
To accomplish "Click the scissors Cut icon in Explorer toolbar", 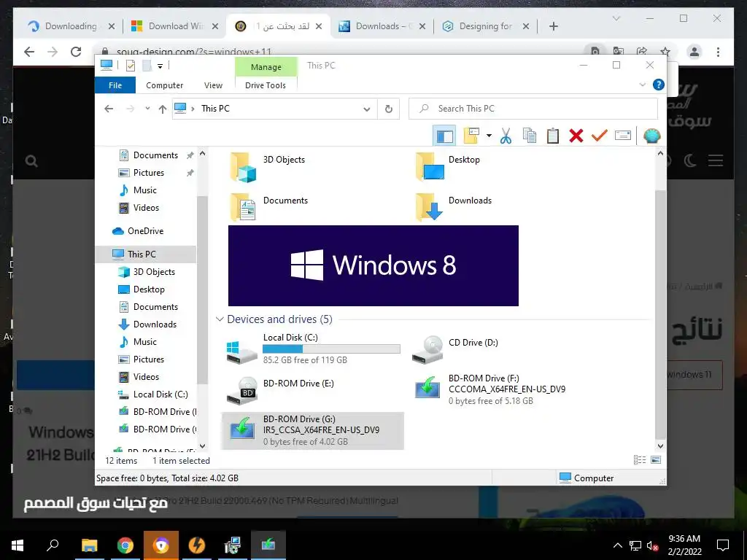I will (x=506, y=136).
